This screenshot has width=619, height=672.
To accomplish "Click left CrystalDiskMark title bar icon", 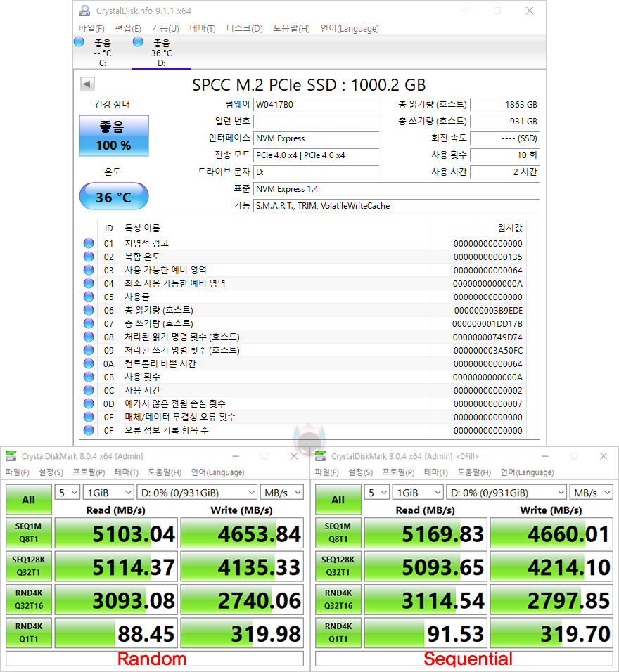I will (x=11, y=456).
